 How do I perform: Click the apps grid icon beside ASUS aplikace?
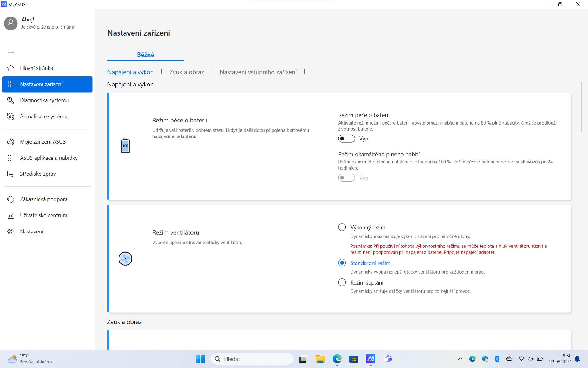pos(11,158)
